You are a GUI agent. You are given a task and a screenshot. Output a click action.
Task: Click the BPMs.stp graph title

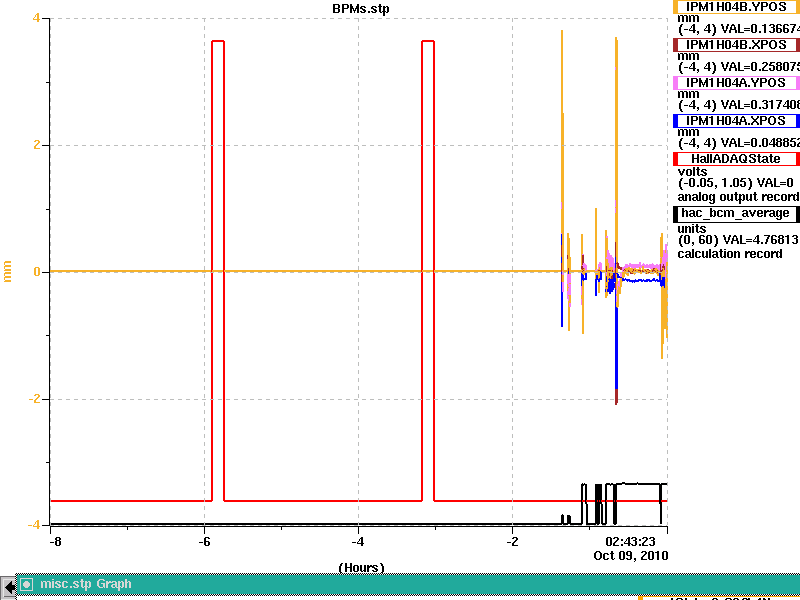point(361,9)
